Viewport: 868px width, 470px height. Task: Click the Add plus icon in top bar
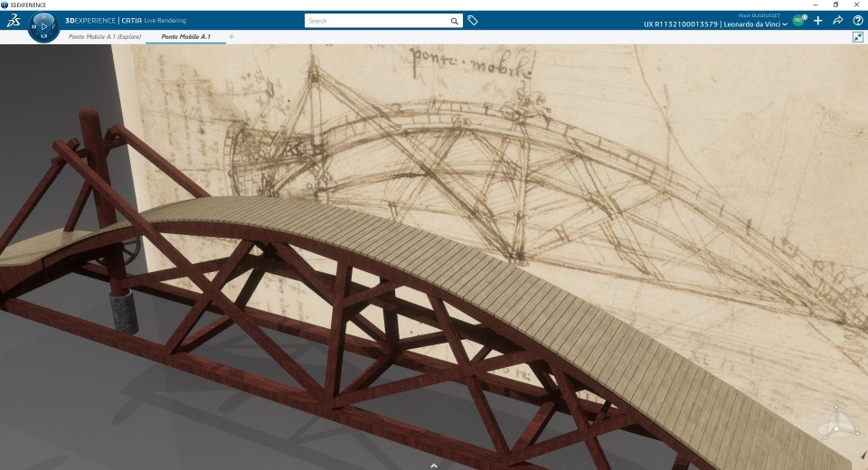point(818,21)
